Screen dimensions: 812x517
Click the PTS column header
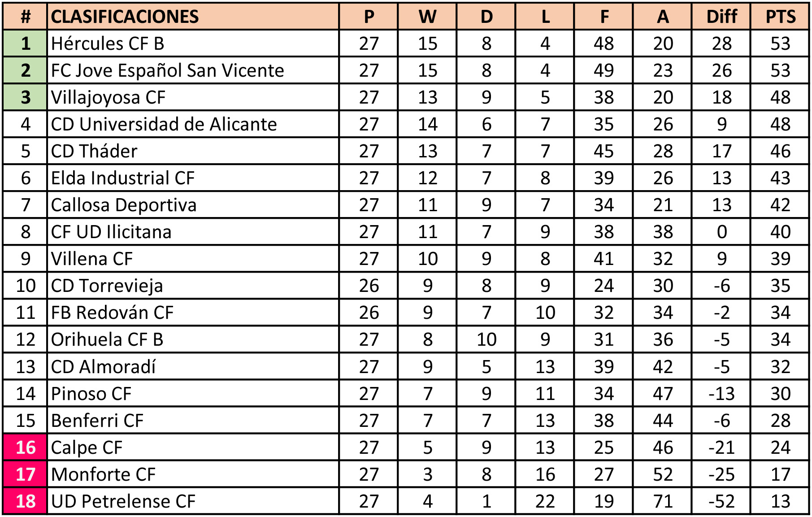coord(780,17)
